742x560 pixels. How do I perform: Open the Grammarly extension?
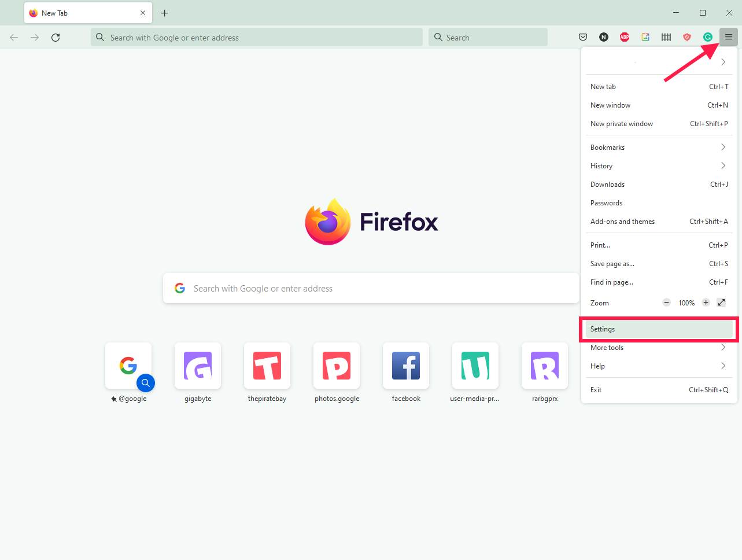click(707, 37)
